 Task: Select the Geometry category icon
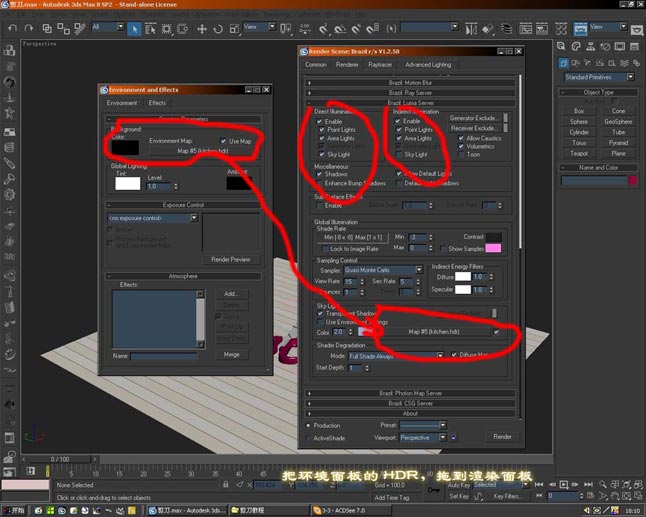click(x=564, y=63)
